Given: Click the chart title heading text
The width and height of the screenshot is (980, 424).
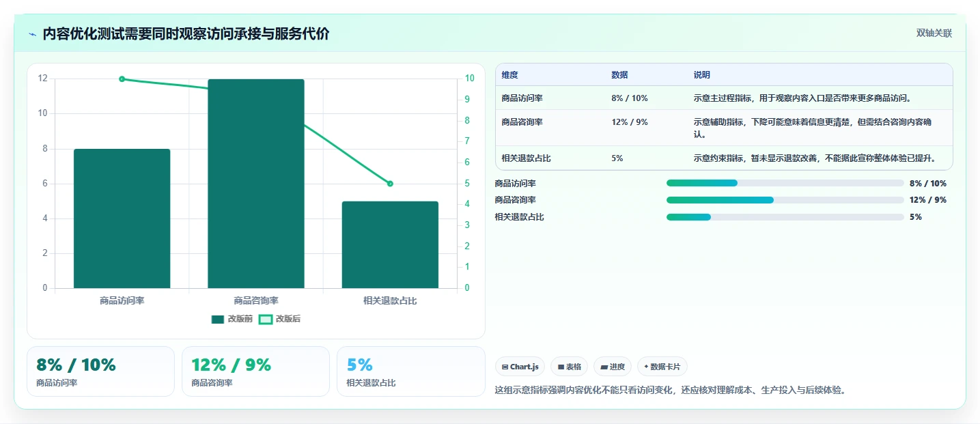Looking at the screenshot, I should pyautogui.click(x=186, y=34).
